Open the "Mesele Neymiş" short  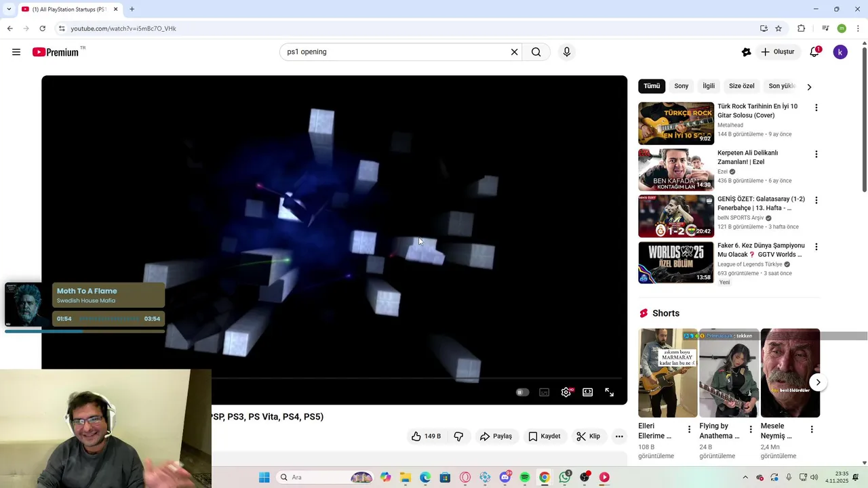coord(790,373)
